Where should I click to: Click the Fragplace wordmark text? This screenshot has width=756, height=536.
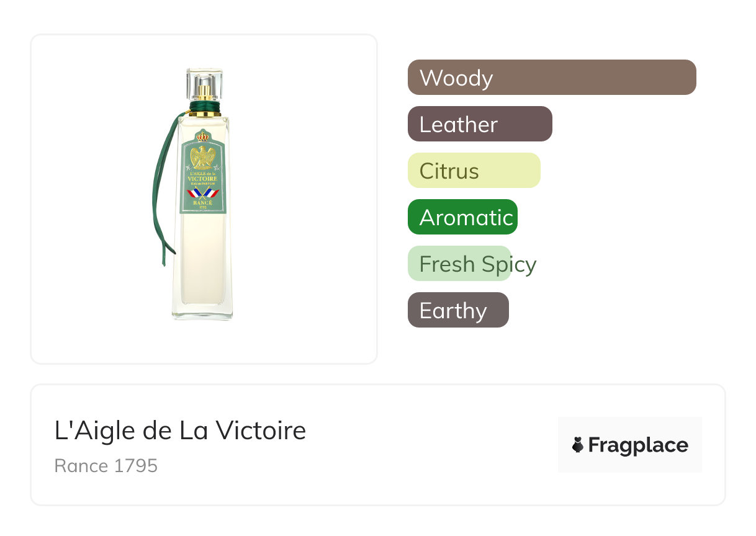(x=637, y=445)
